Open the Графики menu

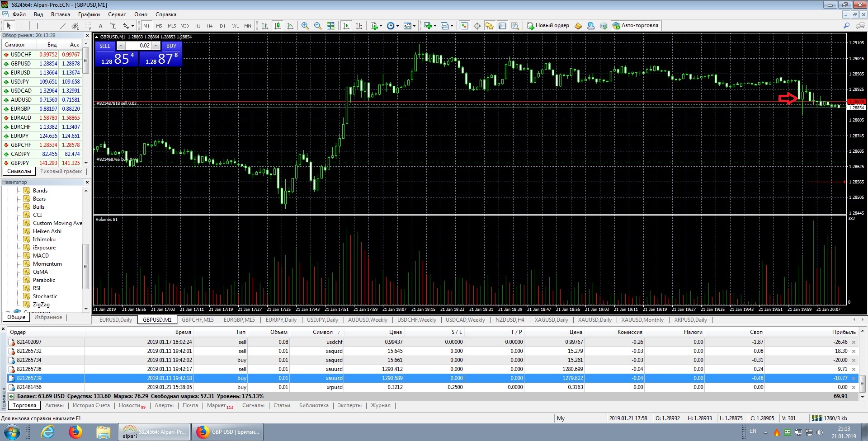89,14
